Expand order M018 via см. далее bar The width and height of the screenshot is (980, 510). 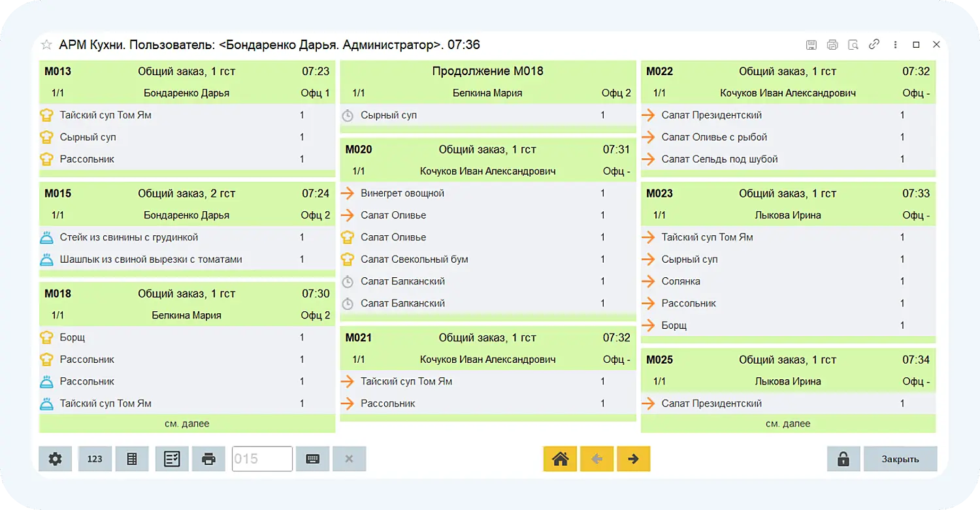tap(187, 424)
